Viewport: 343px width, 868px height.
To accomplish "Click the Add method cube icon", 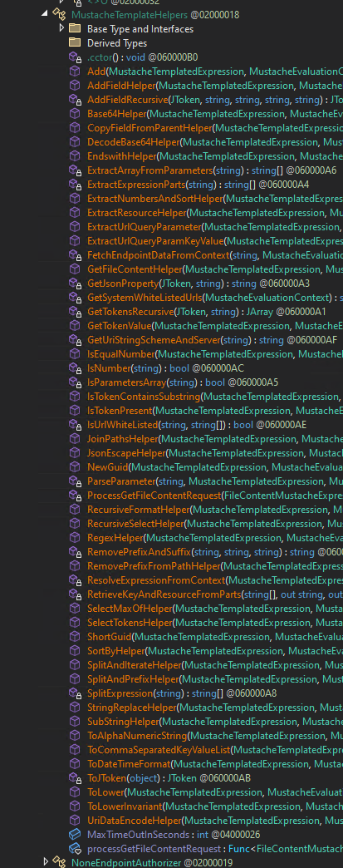I will point(75,72).
